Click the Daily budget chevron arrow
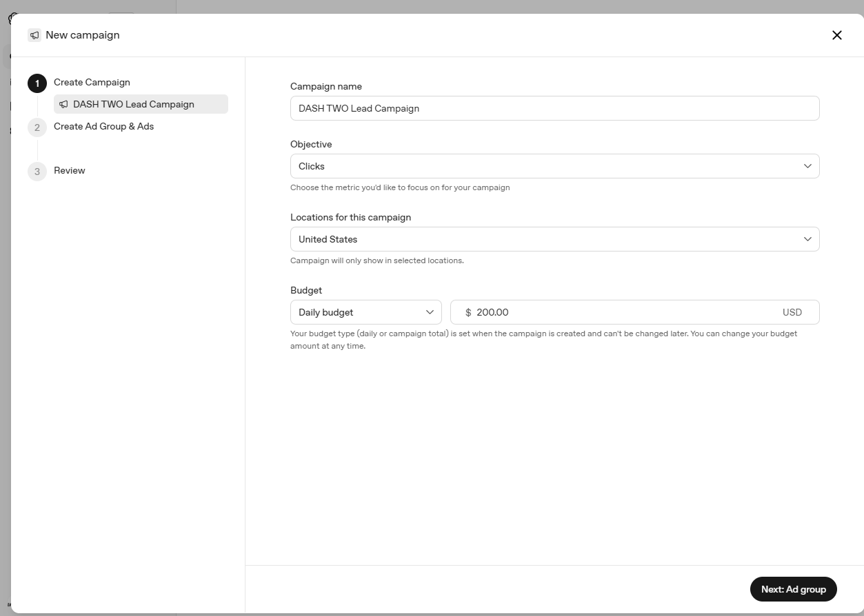 point(430,312)
